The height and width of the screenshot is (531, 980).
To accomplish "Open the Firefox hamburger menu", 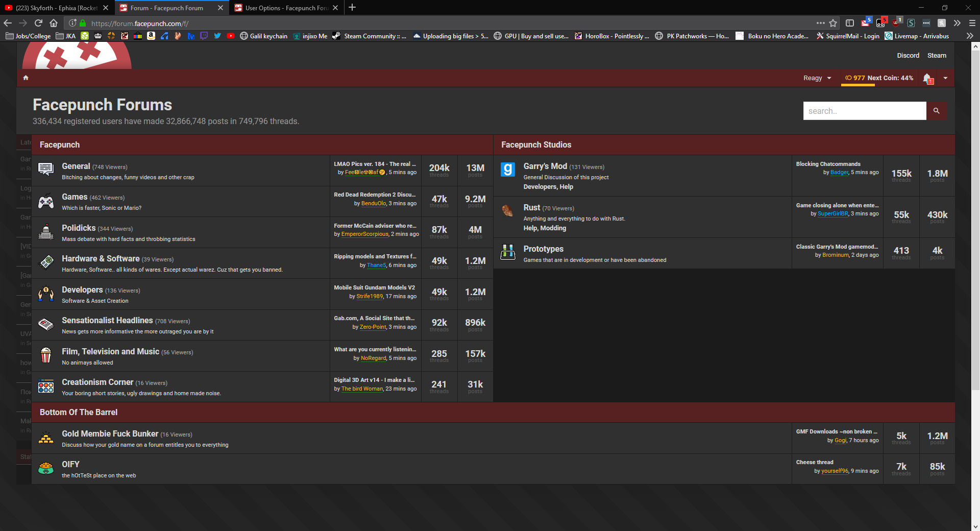I will click(972, 23).
